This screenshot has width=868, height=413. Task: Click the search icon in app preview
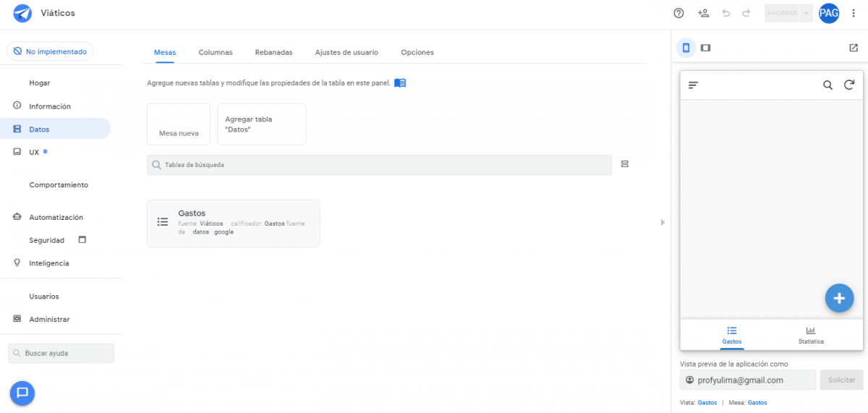click(x=828, y=85)
